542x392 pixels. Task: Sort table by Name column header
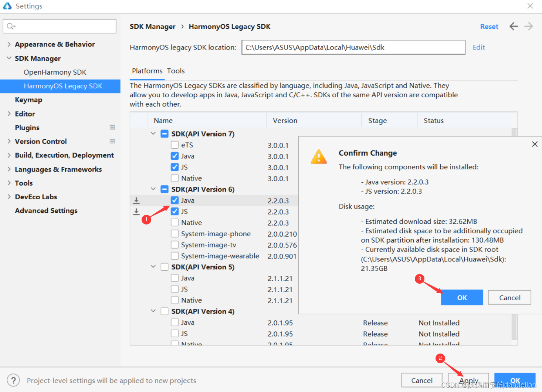point(207,121)
